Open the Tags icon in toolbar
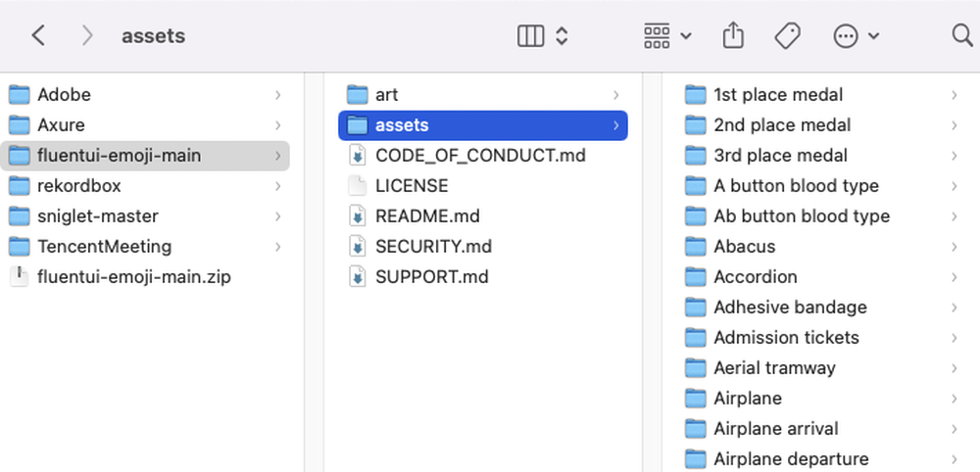This screenshot has height=472, width=980. pyautogui.click(x=787, y=35)
